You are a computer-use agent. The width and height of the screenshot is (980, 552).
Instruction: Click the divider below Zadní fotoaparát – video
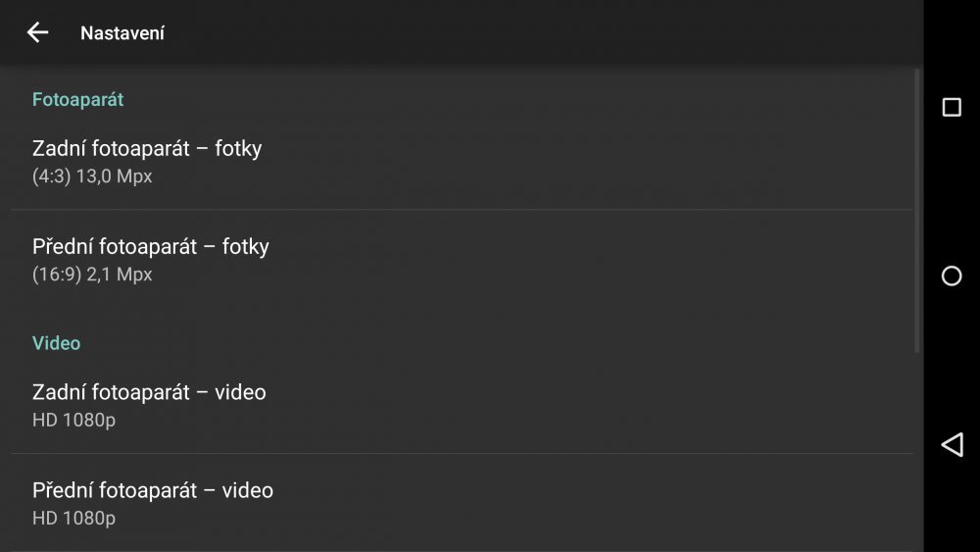461,453
